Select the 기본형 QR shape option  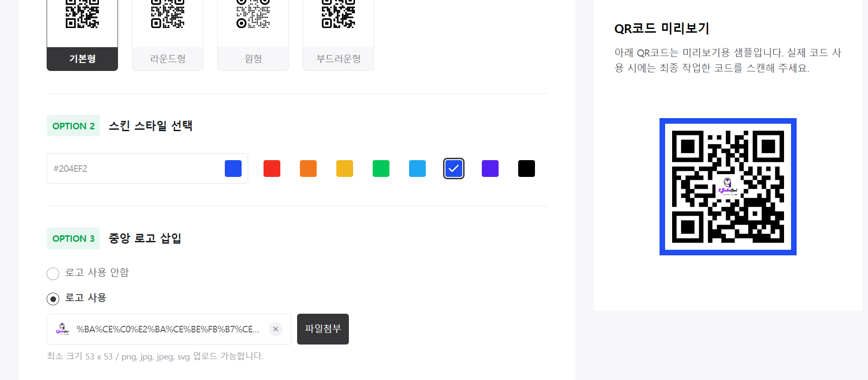coord(82,35)
